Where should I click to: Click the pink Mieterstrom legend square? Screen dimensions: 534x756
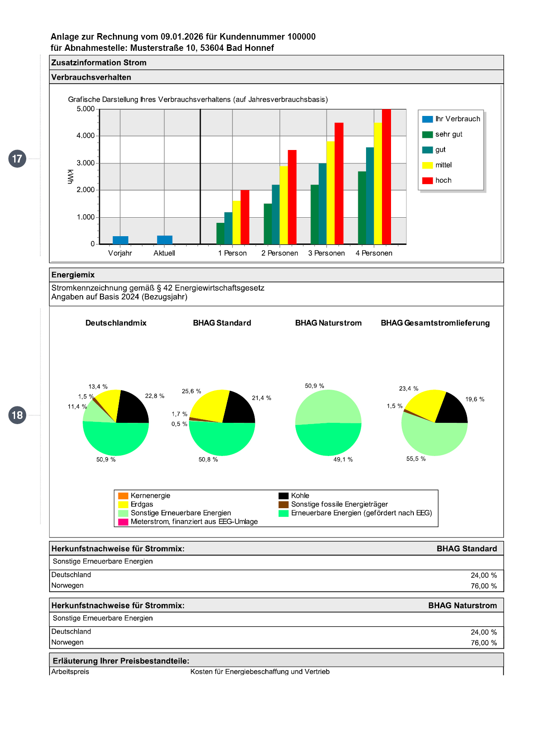[123, 522]
